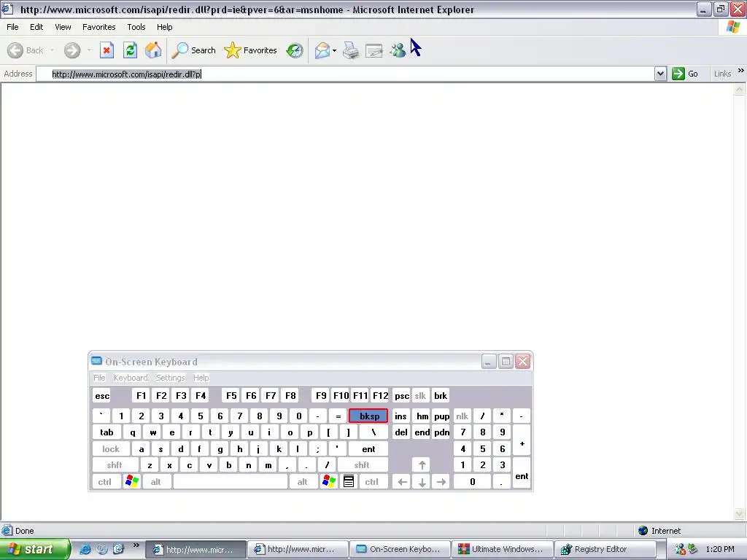Open the Back history dropdown arrow

(52, 50)
